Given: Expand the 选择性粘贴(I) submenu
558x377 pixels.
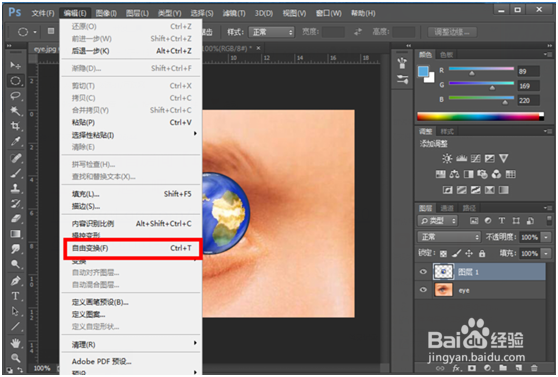Looking at the screenshot, I should (131, 135).
